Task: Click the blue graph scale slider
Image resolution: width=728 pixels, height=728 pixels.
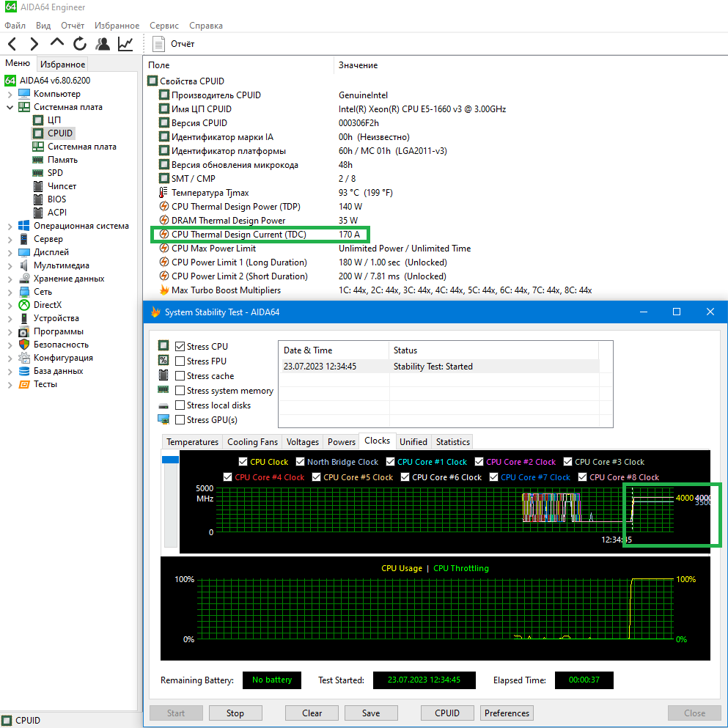Action: [x=170, y=460]
